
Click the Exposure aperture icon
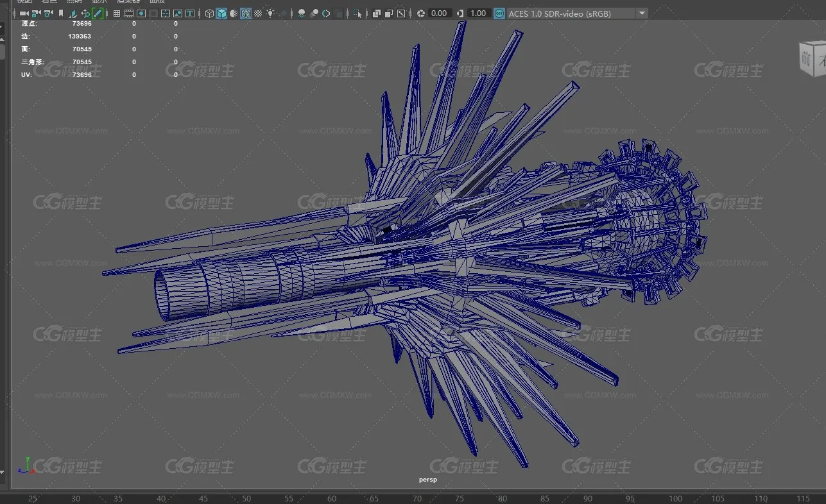420,13
